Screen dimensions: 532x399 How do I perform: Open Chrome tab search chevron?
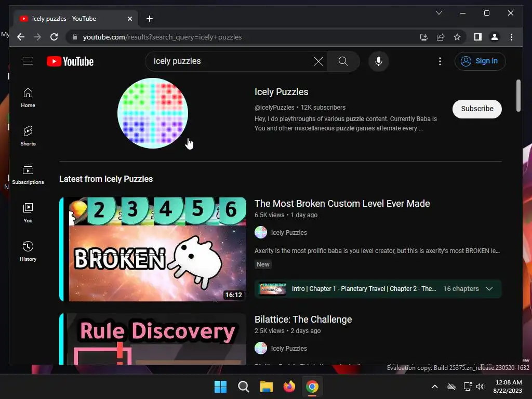pos(438,13)
